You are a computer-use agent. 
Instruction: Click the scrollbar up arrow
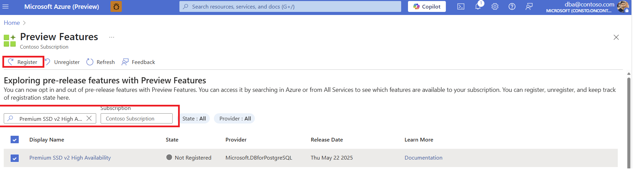click(x=629, y=73)
